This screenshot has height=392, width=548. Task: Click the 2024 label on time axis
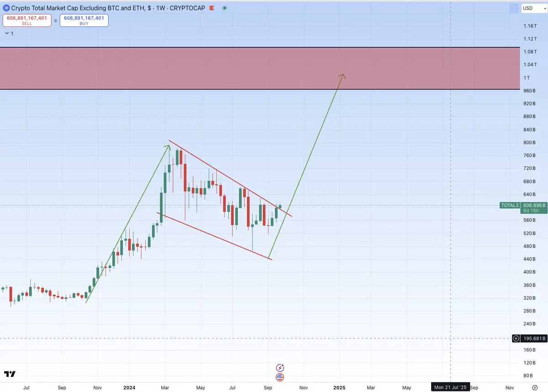[130, 387]
